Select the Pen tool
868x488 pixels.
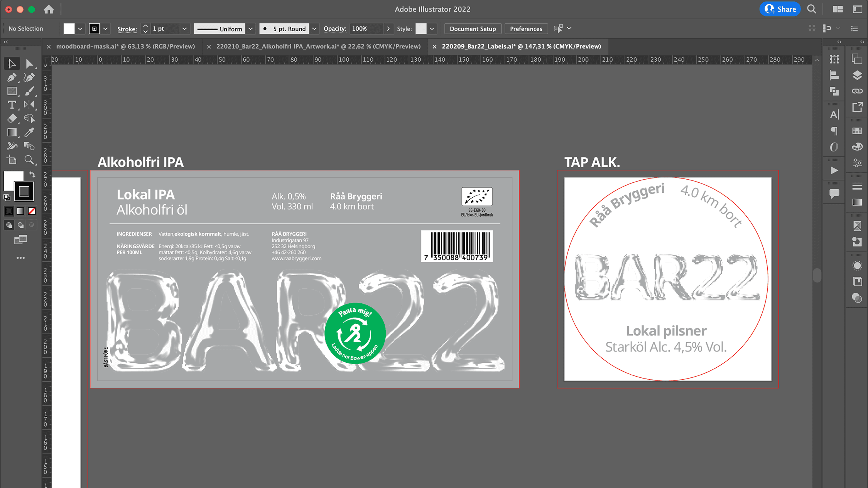[x=12, y=77]
